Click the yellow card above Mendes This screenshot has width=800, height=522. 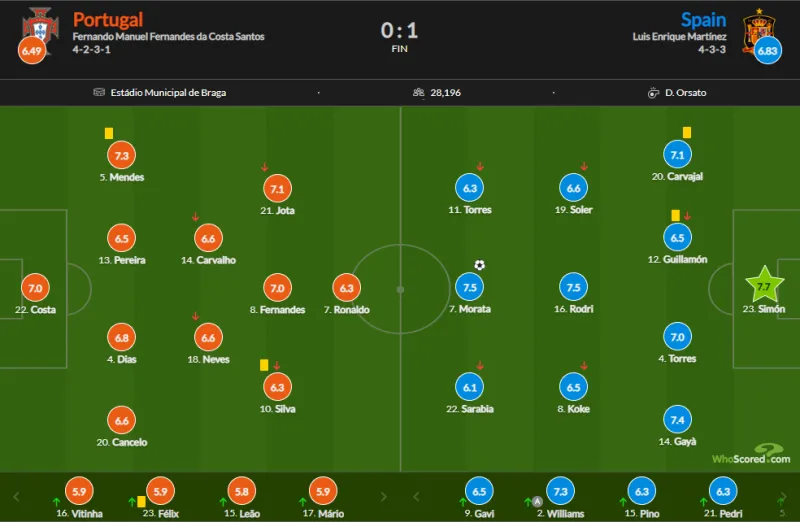coord(109,133)
